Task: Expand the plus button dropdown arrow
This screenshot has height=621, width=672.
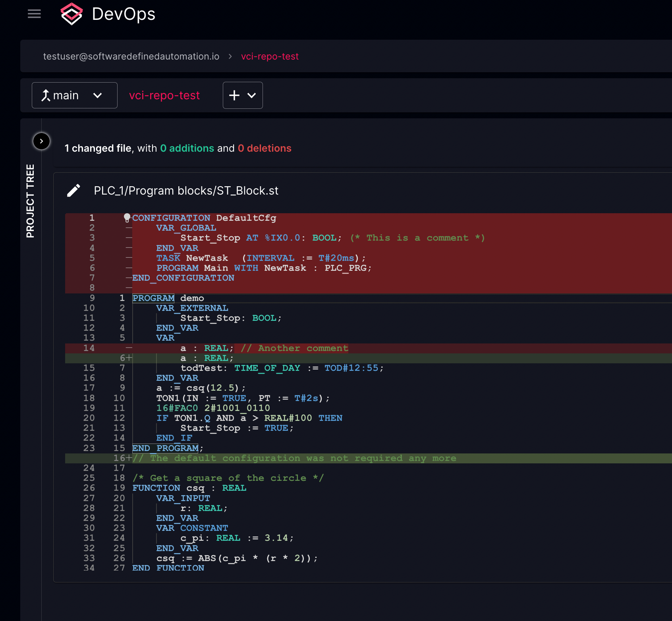Action: point(251,95)
